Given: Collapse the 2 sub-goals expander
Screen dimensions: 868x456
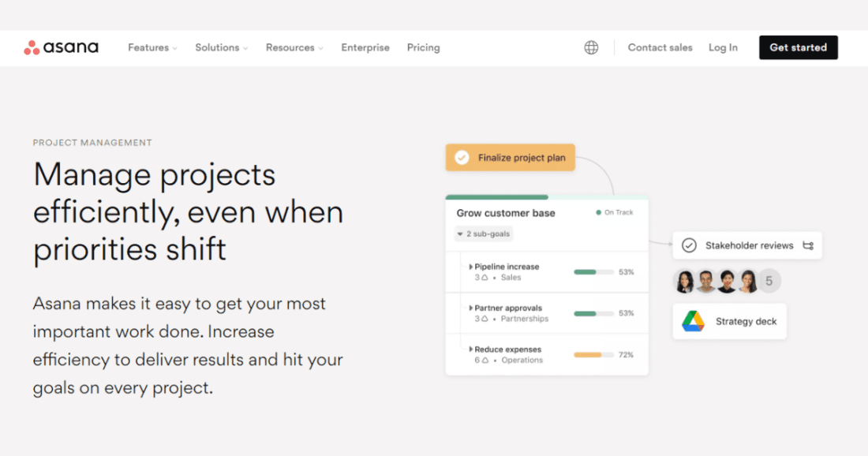Looking at the screenshot, I should point(483,234).
